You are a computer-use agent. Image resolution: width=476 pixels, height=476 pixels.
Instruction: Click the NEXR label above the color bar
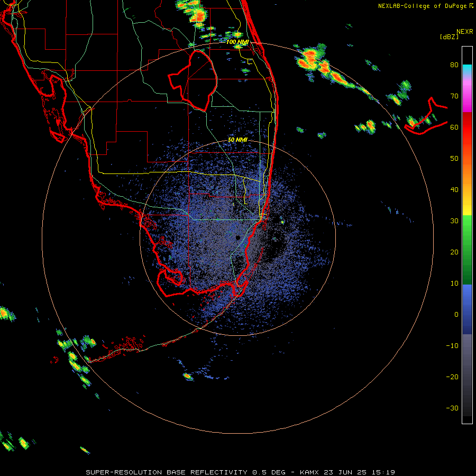[464, 32]
